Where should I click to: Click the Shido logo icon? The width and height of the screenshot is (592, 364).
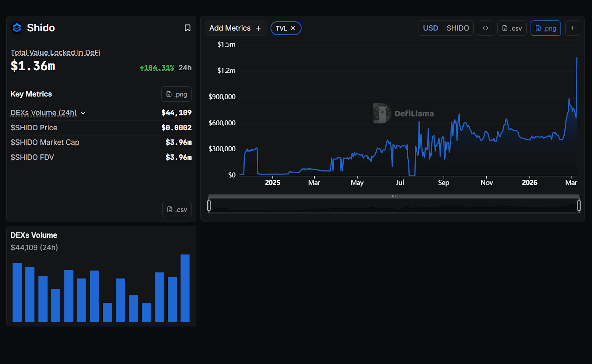point(17,28)
